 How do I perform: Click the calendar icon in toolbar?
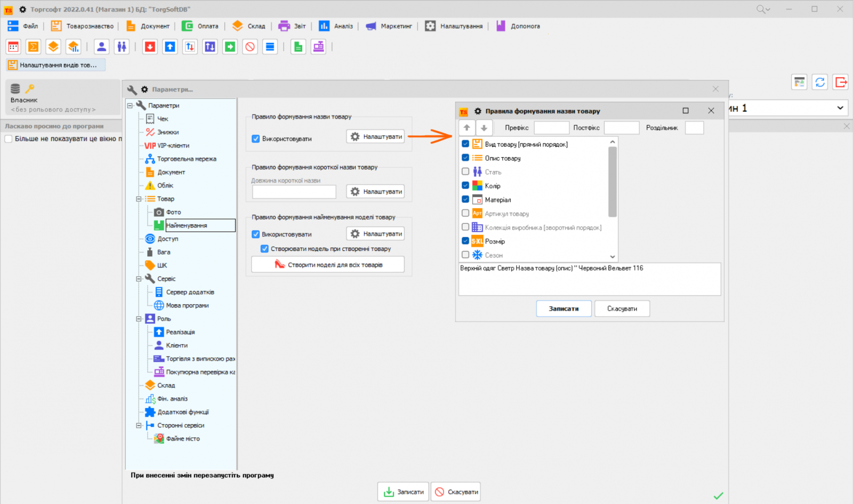point(13,47)
